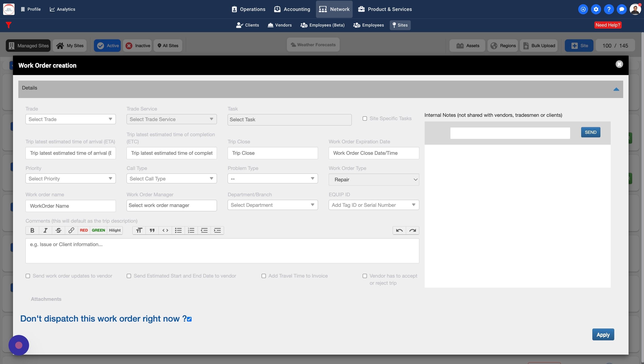Check Send work order updates to vendor
644x364 pixels.
point(28,276)
